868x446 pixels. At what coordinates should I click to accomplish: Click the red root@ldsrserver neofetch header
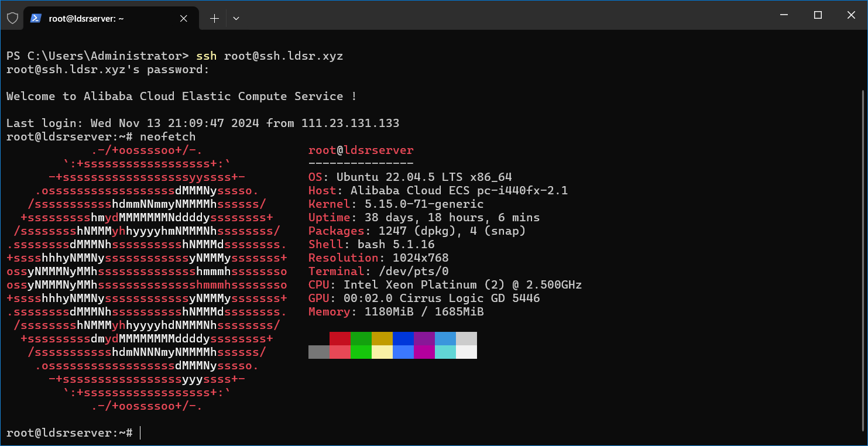(361, 150)
